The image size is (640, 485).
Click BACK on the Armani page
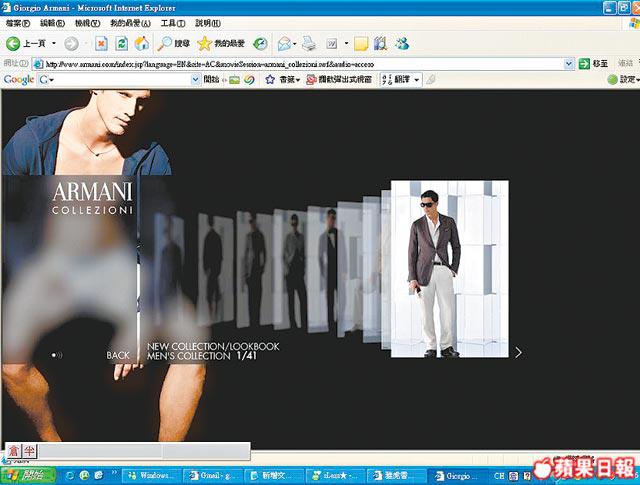[118, 356]
